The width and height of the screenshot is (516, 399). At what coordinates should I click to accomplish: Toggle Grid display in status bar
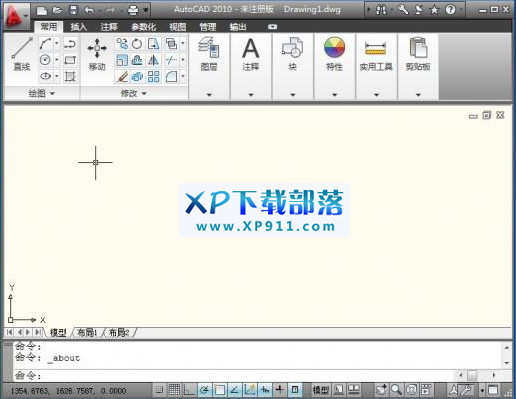click(x=174, y=389)
